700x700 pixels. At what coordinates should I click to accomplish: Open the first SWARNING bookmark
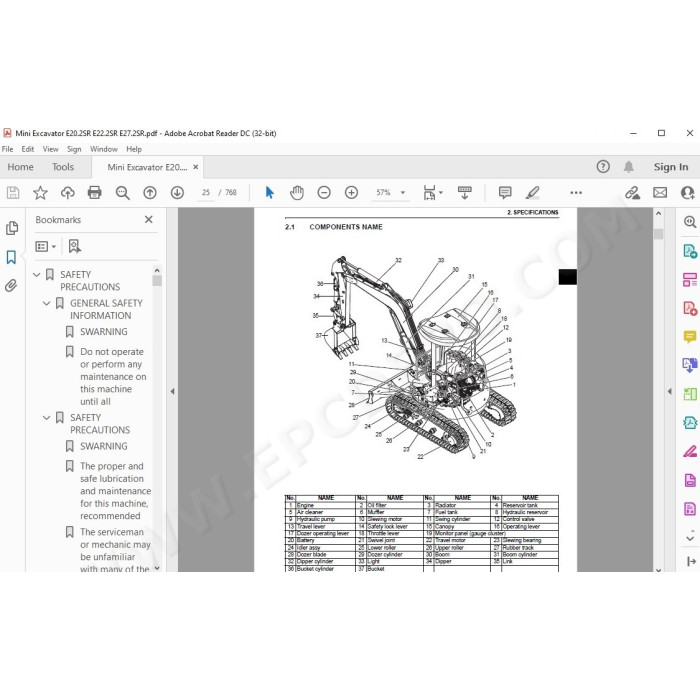point(104,332)
